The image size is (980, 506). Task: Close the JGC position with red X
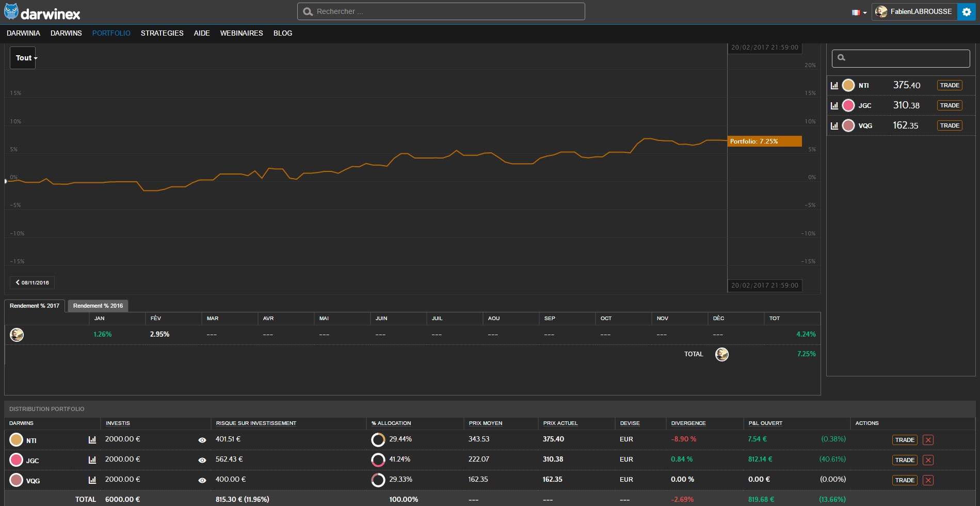coord(928,460)
